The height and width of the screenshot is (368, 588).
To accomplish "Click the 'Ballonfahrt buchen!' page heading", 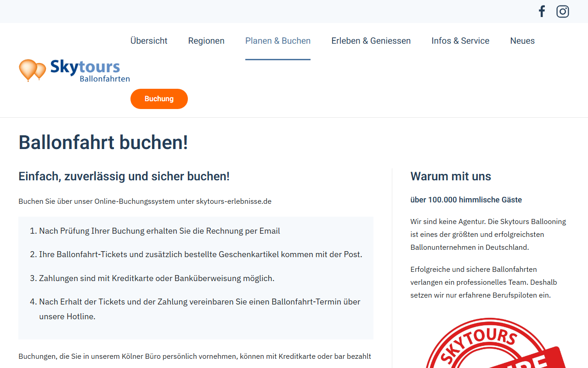I will (103, 142).
